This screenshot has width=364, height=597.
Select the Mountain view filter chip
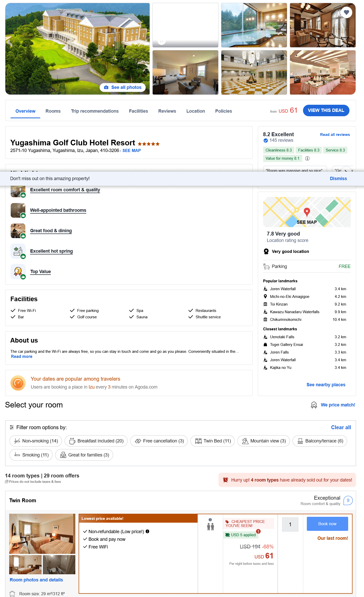(264, 441)
